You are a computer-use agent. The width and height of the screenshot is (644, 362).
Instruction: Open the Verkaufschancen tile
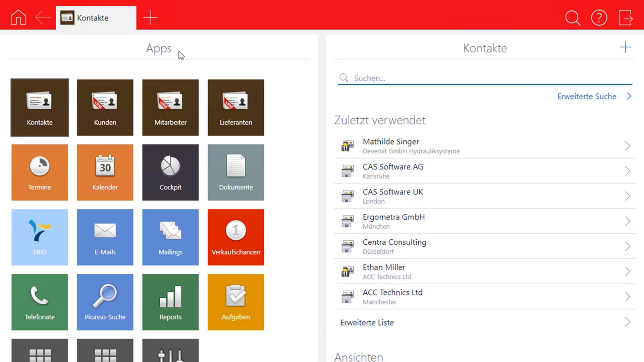236,237
